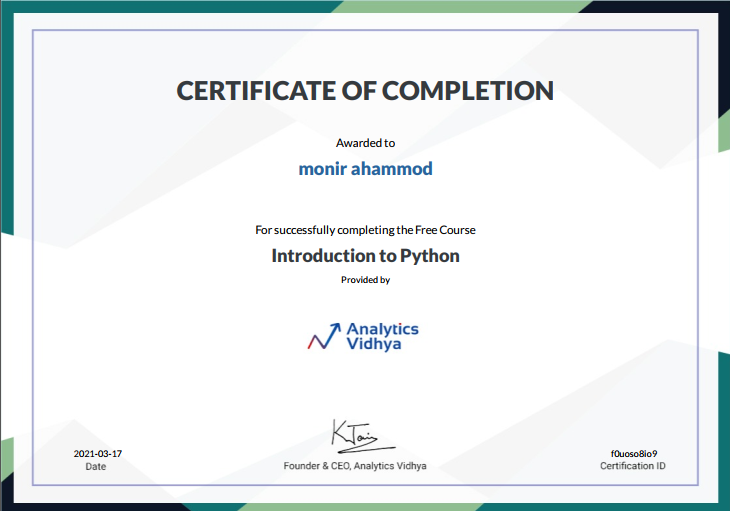Screen dimensions: 730x511
Task: Click the word "COMPLETION" in the title
Action: coord(467,90)
